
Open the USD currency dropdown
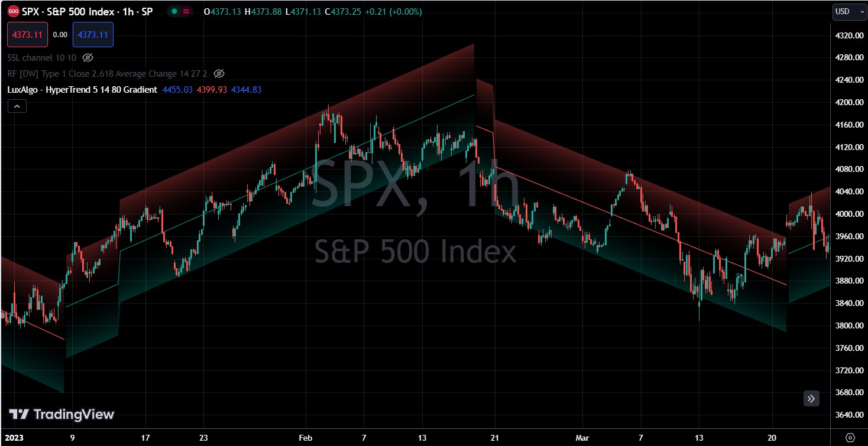point(850,11)
